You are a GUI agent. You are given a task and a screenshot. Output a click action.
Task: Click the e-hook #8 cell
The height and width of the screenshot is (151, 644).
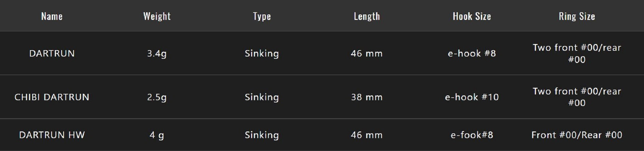pos(472,53)
